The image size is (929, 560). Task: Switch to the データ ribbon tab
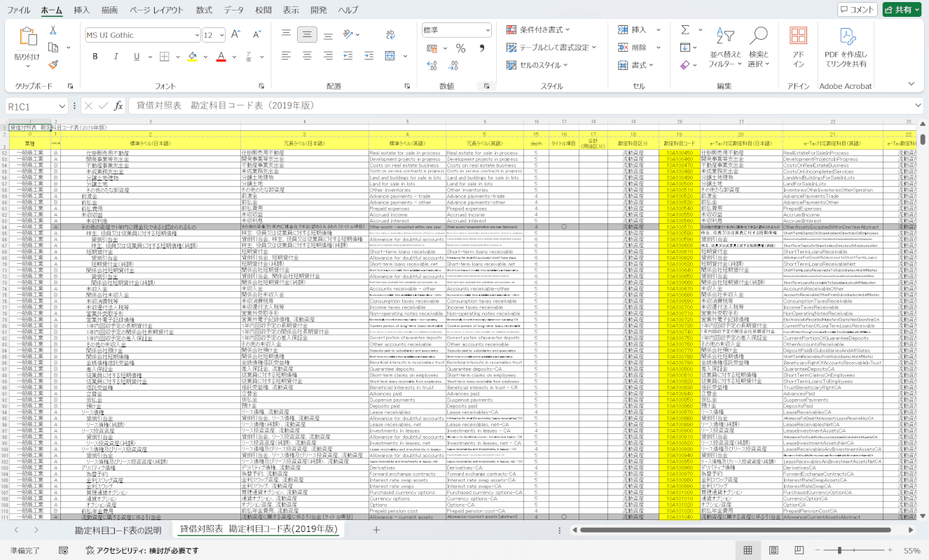click(234, 10)
